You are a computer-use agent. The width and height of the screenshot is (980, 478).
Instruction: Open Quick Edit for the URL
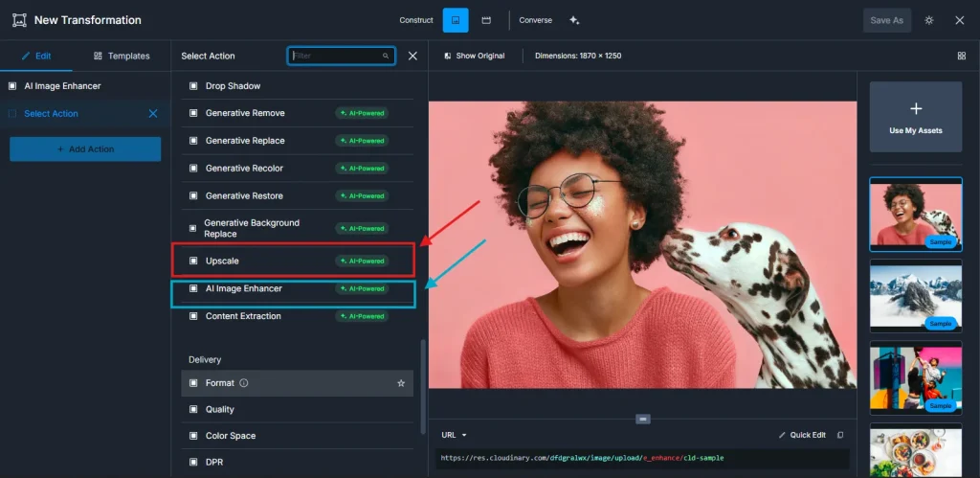coord(803,435)
